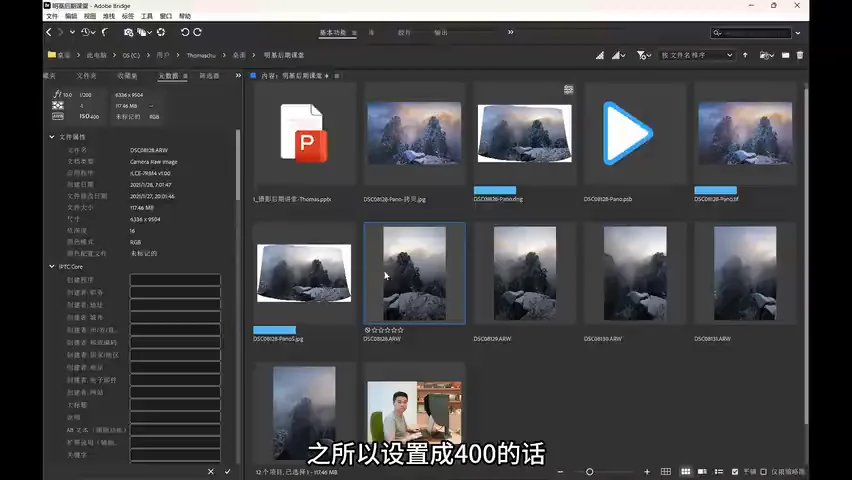
Task: Open recent folder icon dropdown
Action: [766, 55]
